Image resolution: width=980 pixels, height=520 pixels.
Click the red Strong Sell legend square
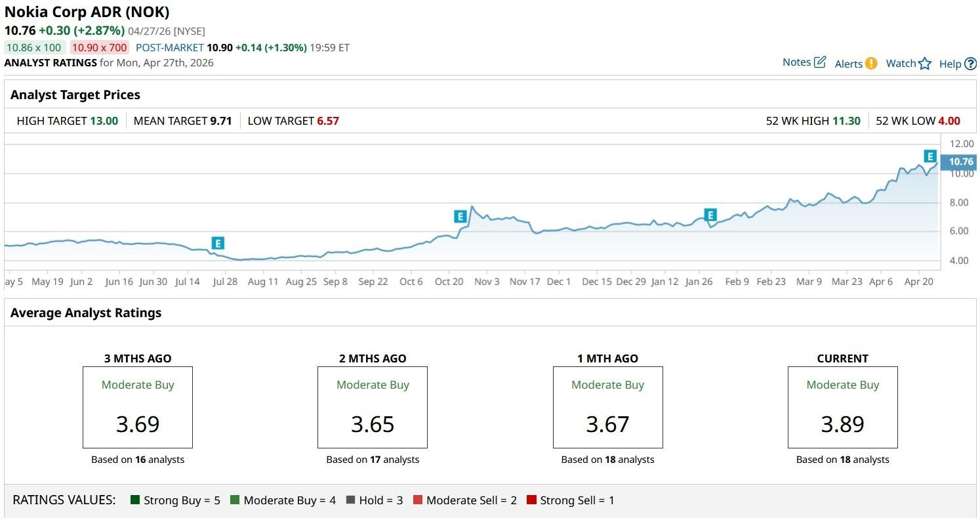tap(531, 500)
